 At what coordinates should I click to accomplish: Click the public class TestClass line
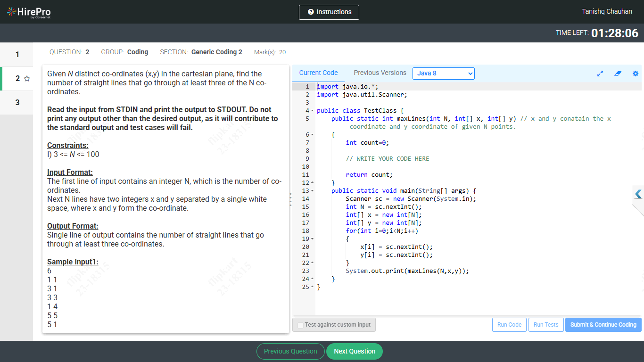(360, 111)
